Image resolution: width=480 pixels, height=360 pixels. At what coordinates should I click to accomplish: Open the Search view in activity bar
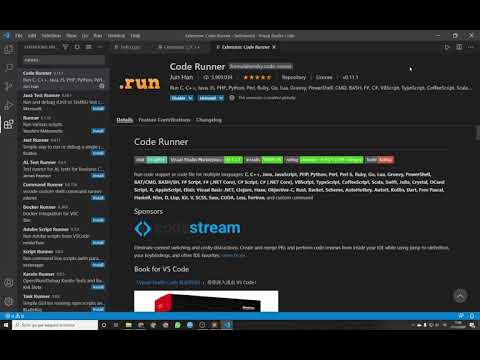pyautogui.click(x=8, y=68)
